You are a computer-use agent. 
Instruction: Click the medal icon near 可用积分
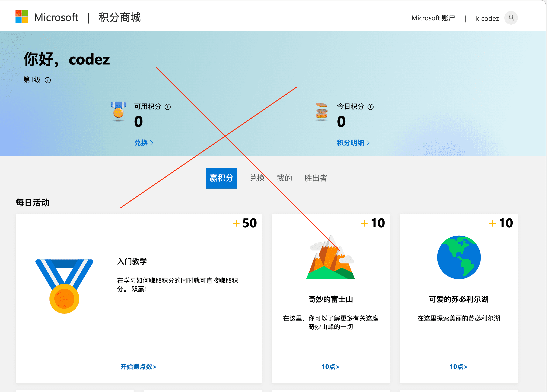[x=118, y=111]
